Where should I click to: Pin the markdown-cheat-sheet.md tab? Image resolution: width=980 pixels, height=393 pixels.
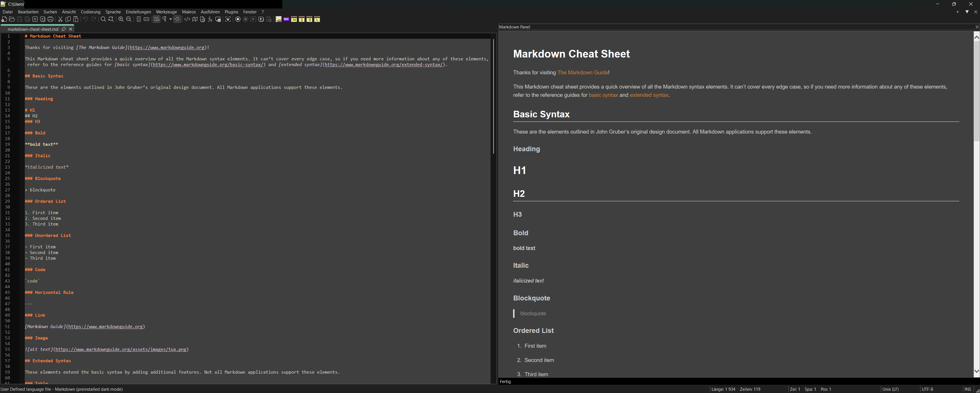click(x=64, y=29)
